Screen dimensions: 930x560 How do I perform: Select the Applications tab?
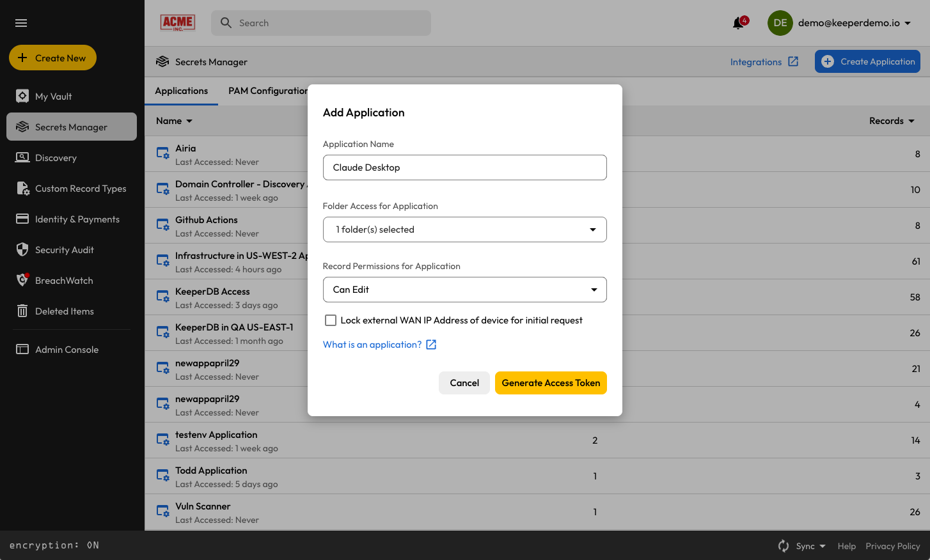[x=181, y=91]
